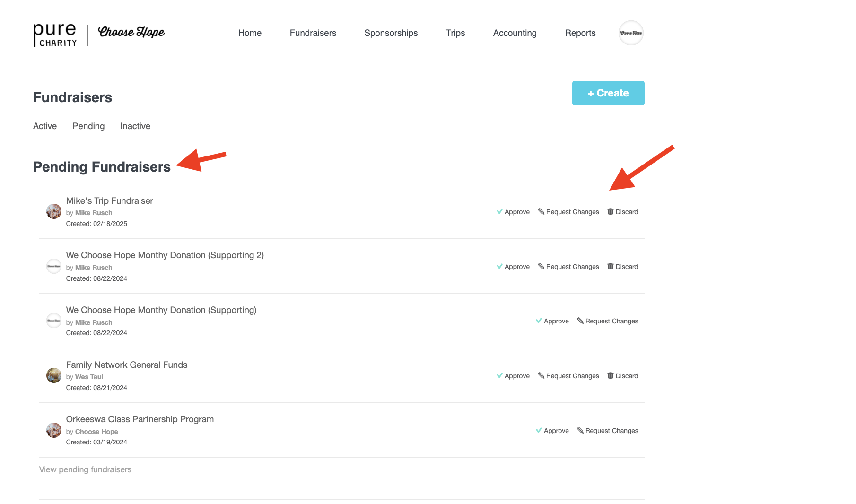Click Mike's Trip Fundraiser avatar image
The width and height of the screenshot is (856, 504).
pyautogui.click(x=54, y=211)
